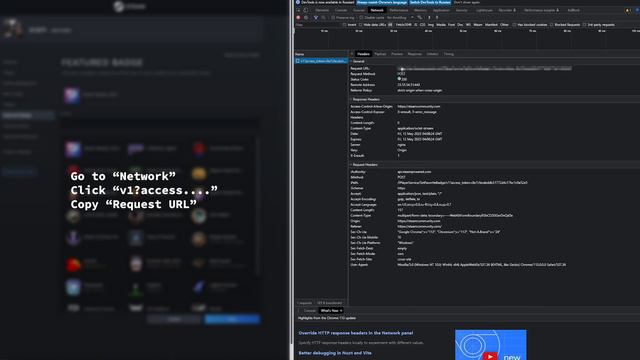Screen dimensions: 640x360
Task: Open the Recorder panel tab
Action: [507, 10]
